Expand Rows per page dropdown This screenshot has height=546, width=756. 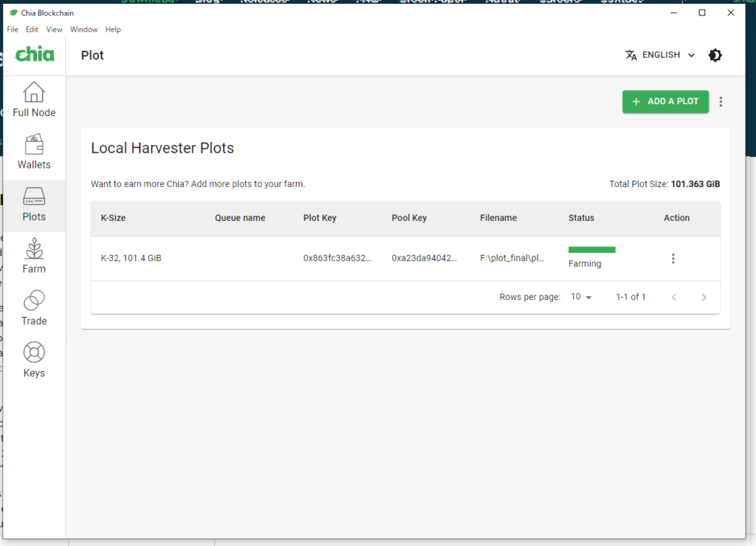pos(581,297)
